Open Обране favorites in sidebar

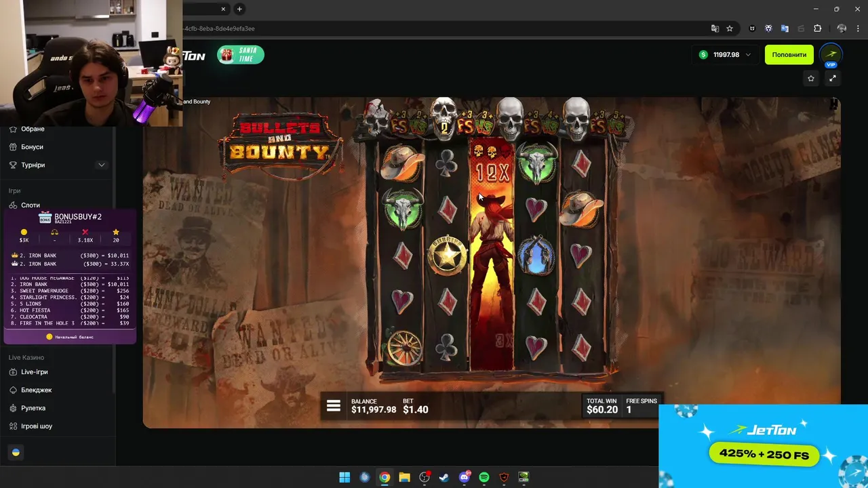[33, 129]
